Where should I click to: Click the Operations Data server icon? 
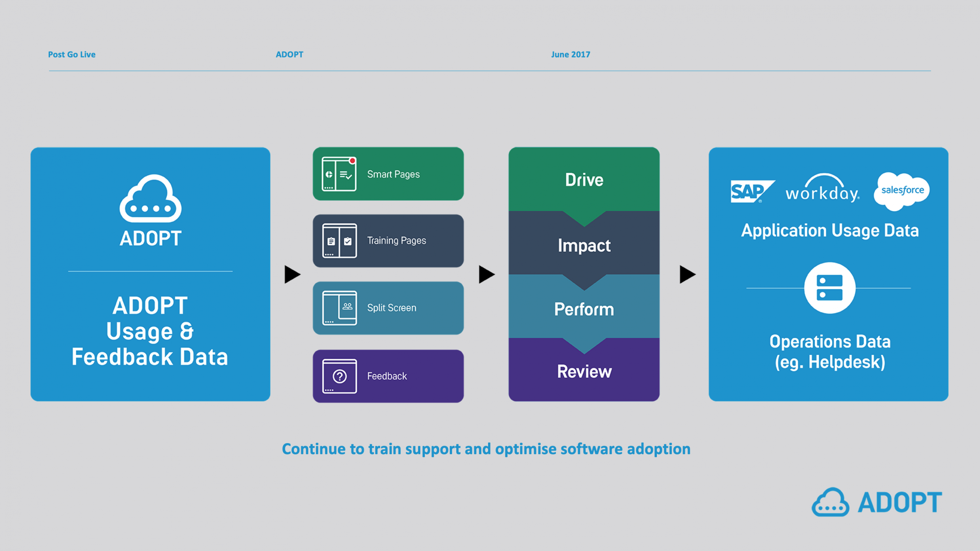pos(829,288)
